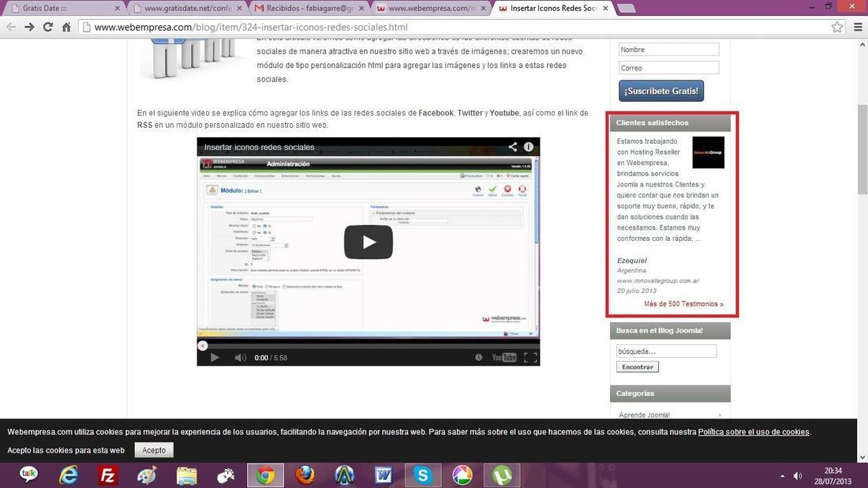Switch to the www.gratisdate.net tab

tap(187, 9)
